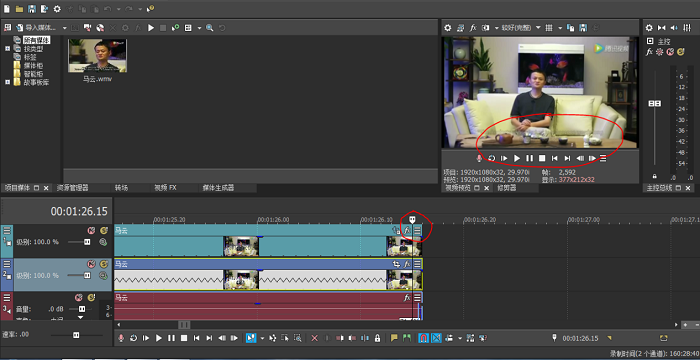Open the event menu on the track 3 clip

point(417,297)
